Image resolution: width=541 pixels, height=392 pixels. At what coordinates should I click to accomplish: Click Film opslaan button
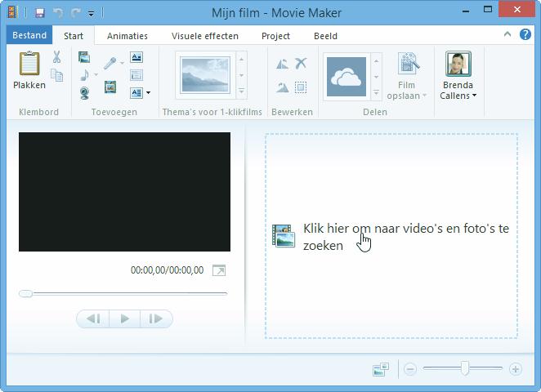[407, 76]
